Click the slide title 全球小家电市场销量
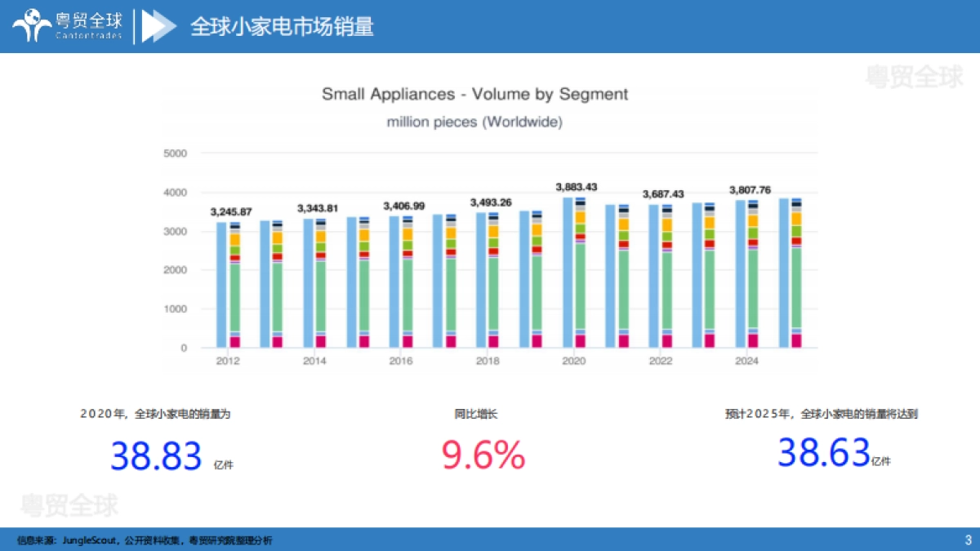The image size is (980, 551). point(282,26)
